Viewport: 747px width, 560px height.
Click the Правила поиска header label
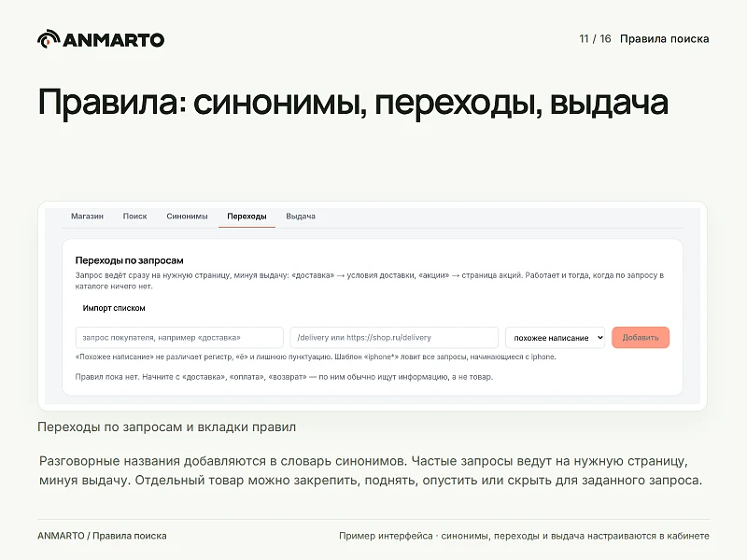[664, 38]
